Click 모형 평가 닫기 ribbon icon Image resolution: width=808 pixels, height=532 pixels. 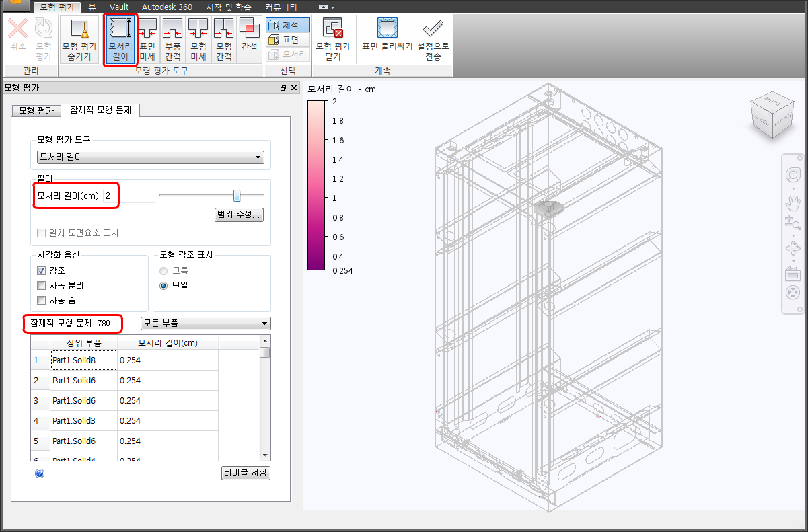[333, 40]
